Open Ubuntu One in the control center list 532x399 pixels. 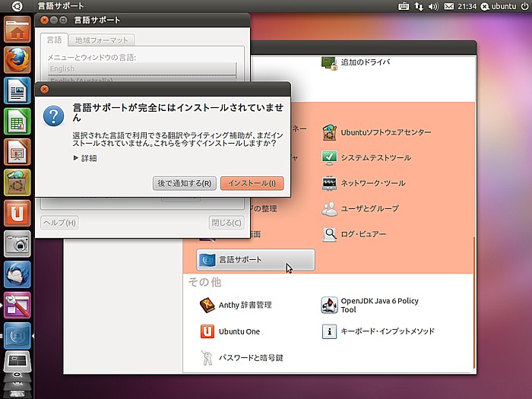coord(230,331)
